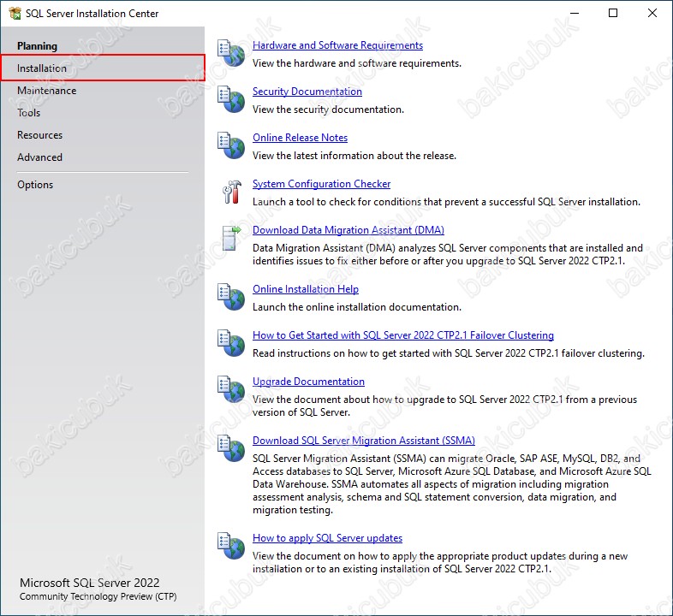Select Options in the left sidebar
The width and height of the screenshot is (673, 616).
35,185
